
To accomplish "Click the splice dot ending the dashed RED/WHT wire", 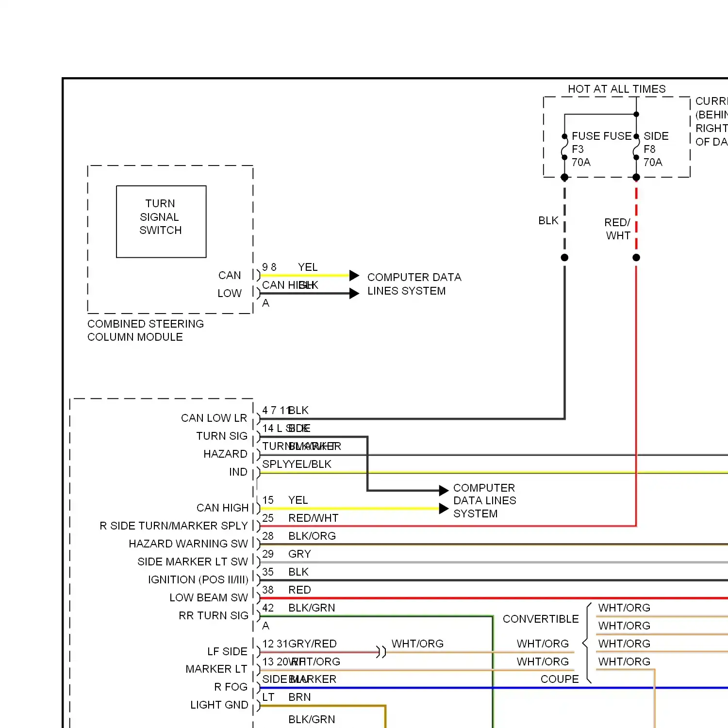I will (636, 257).
